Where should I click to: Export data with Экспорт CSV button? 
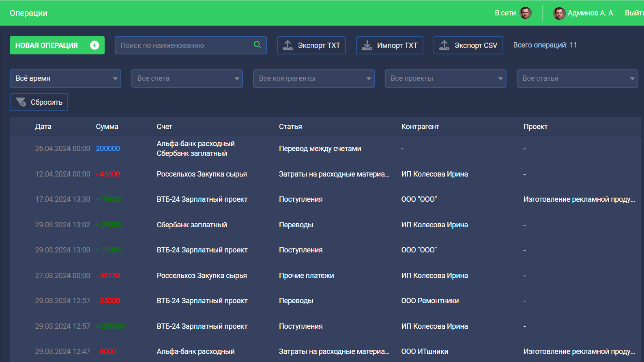click(x=468, y=45)
